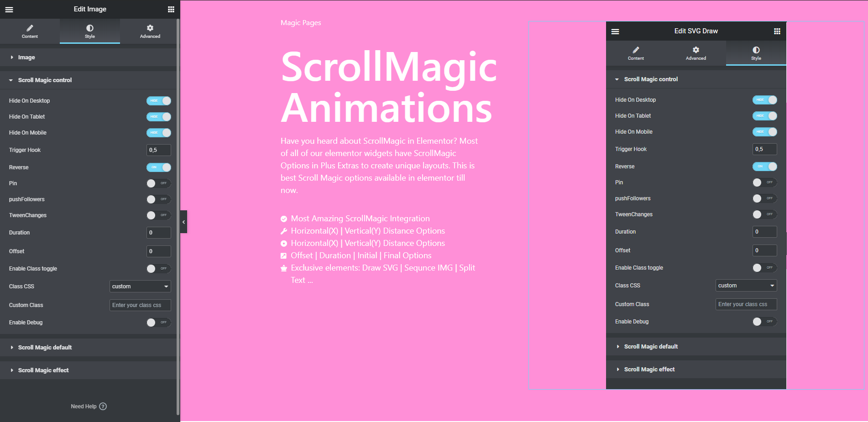Expand Scroll Magic default in Edit SVG Draw panel
Screen dimensions: 868x422
696,347
